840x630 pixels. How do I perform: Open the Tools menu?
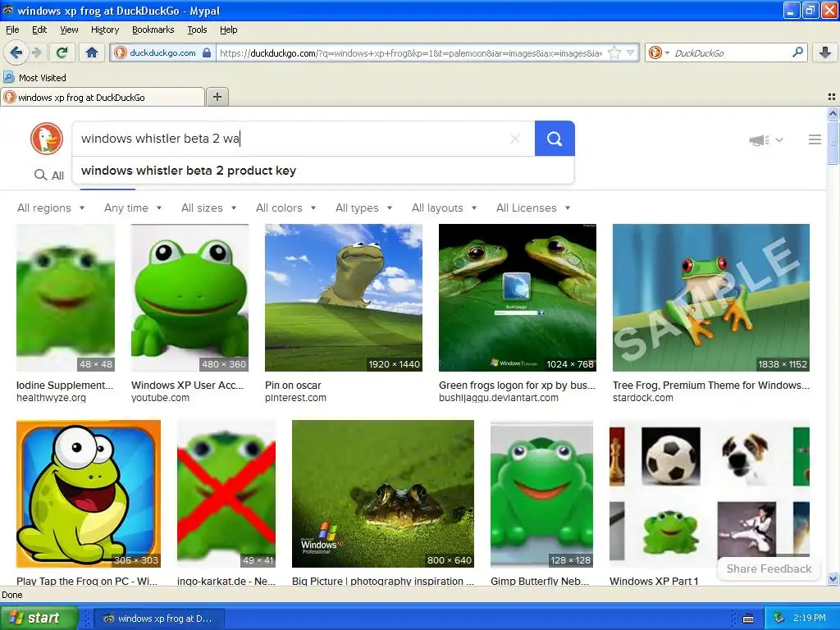[x=197, y=30]
